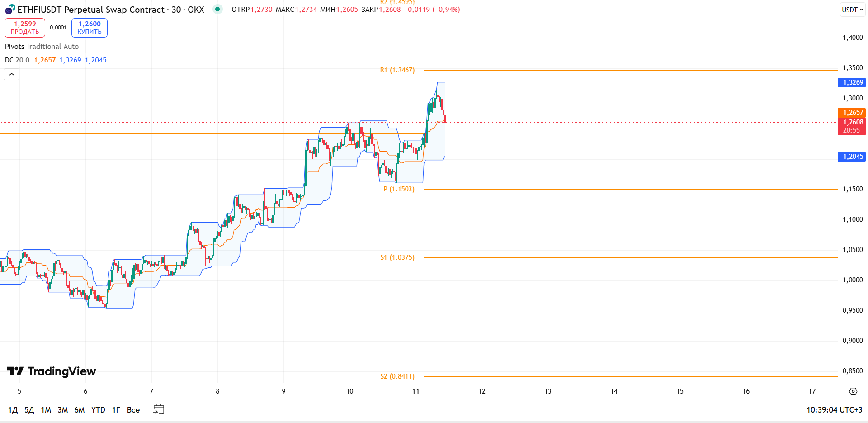Select the Все time range

click(133, 410)
